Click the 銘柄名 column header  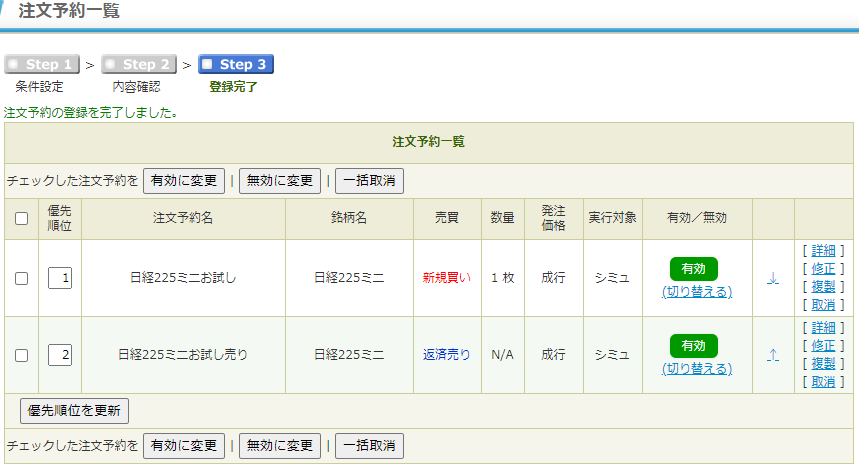pos(349,218)
